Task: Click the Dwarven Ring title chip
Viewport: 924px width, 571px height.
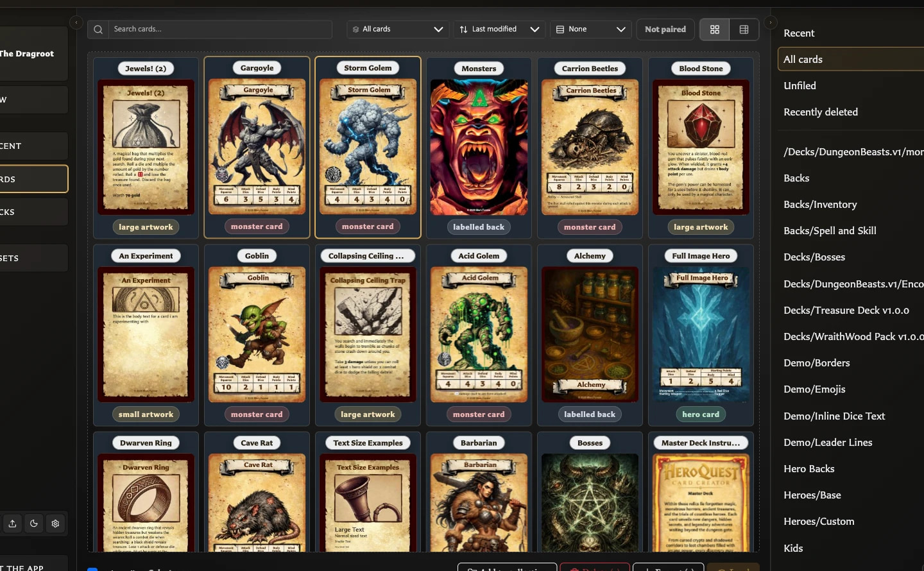Action: [x=146, y=443]
